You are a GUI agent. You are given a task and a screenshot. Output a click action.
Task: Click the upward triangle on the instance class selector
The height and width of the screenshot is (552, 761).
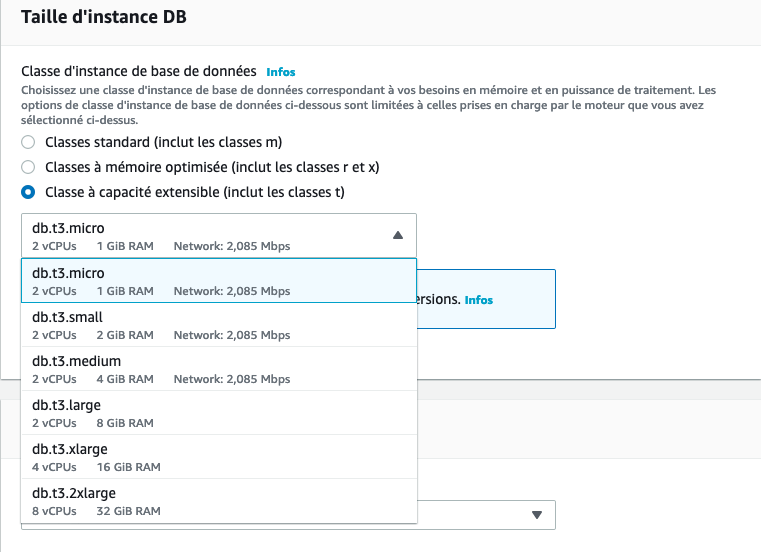point(397,236)
